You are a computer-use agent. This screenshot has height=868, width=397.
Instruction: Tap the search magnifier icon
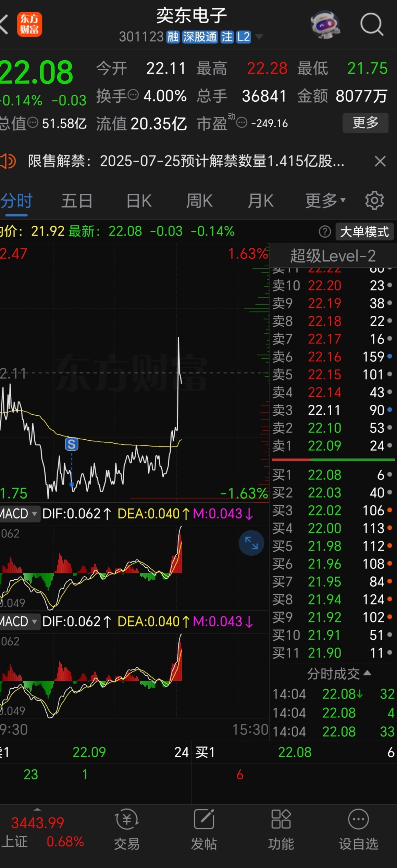[x=372, y=24]
